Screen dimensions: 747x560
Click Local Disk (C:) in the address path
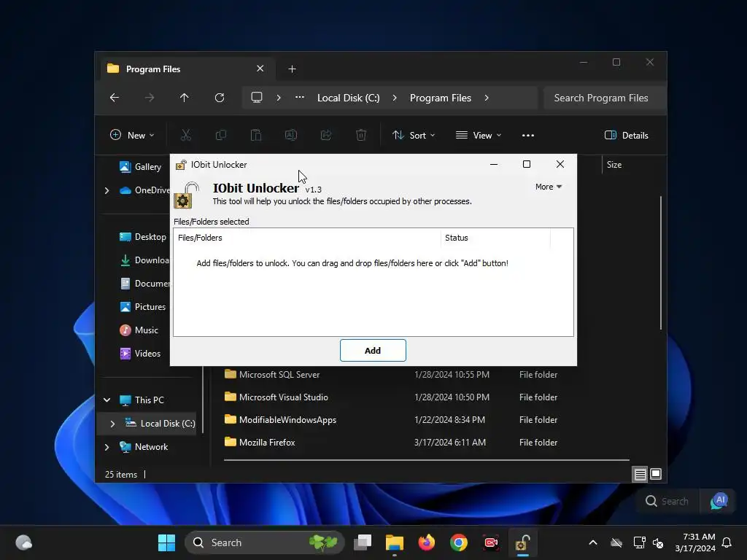348,98
